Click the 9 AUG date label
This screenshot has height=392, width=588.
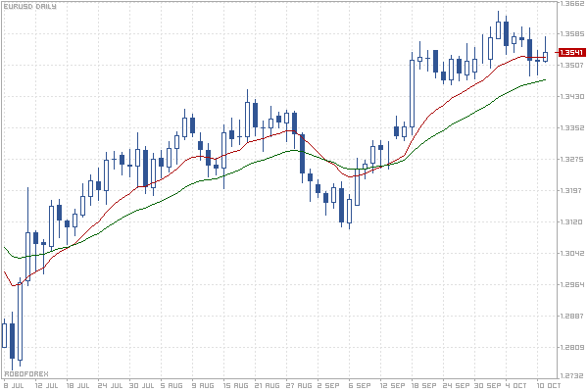(203, 385)
